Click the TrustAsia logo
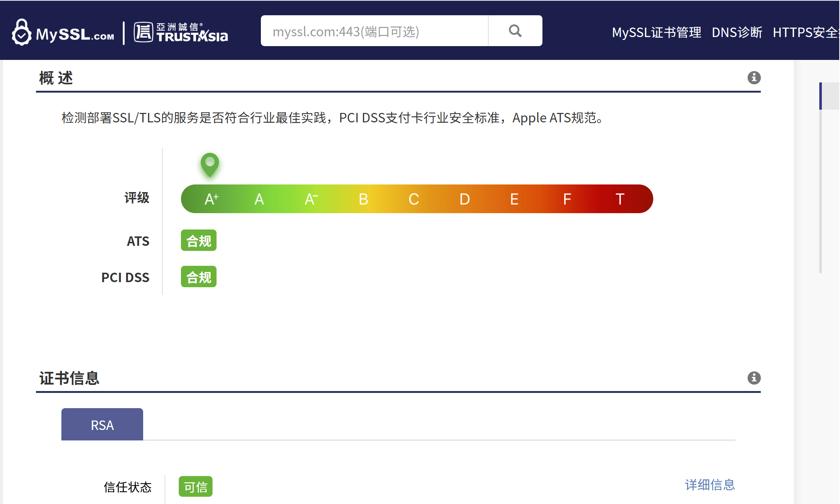840x504 pixels. tap(181, 32)
